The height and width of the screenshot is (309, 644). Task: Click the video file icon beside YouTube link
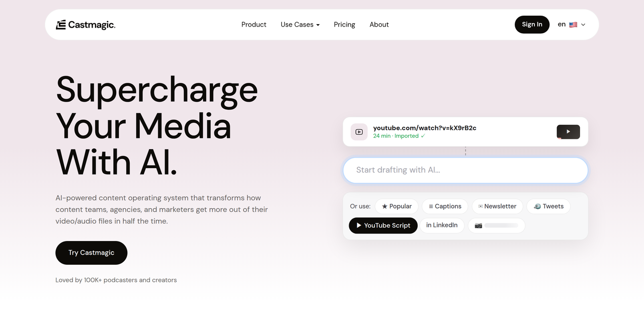(359, 132)
